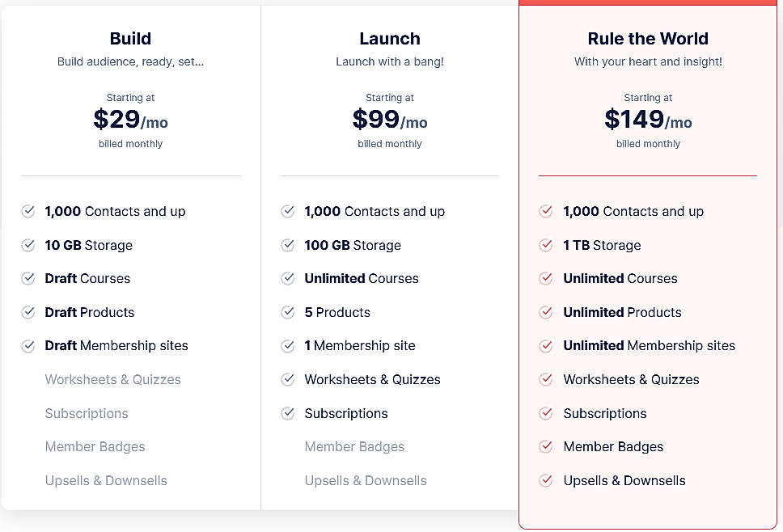The image size is (783, 532).
Task: Click checkmark icon beside 5 Products
Action: (288, 312)
